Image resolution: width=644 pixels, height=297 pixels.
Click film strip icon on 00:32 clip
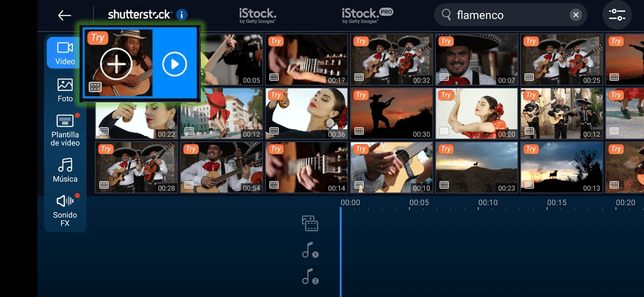pyautogui.click(x=359, y=77)
